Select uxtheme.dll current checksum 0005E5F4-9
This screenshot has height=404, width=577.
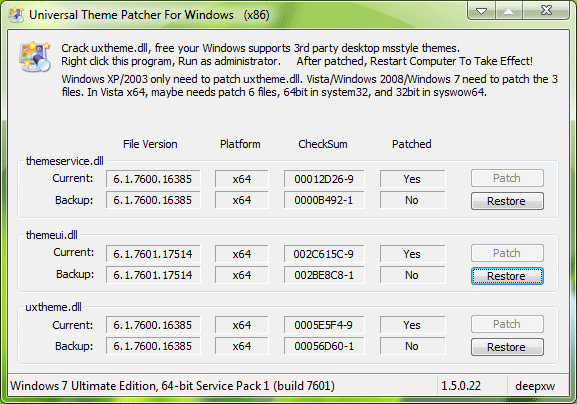[x=324, y=325]
